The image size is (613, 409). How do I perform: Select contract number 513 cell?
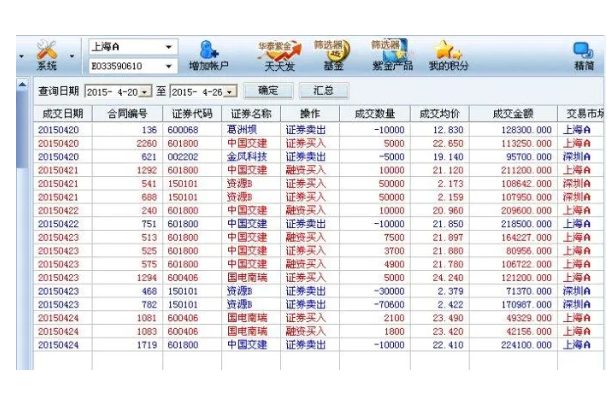pyautogui.click(x=127, y=237)
